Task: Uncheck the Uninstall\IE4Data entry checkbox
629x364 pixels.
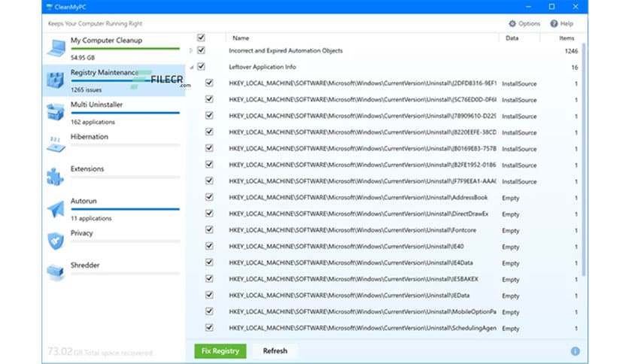Action: [x=209, y=262]
